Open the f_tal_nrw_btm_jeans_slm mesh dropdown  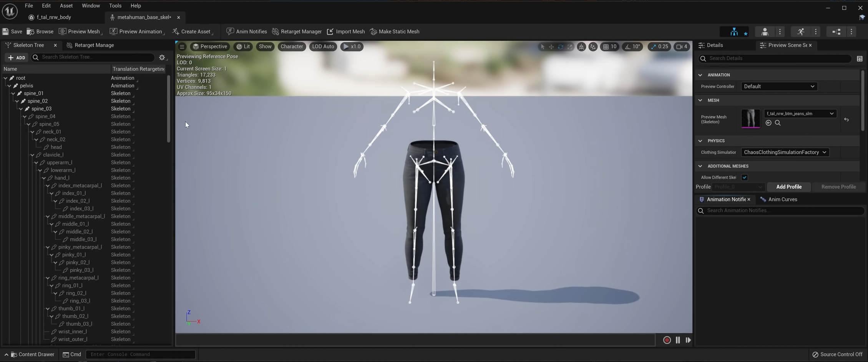point(800,113)
